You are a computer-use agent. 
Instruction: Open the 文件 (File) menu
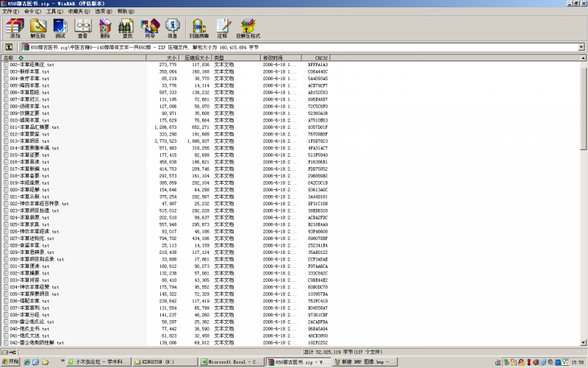10,11
